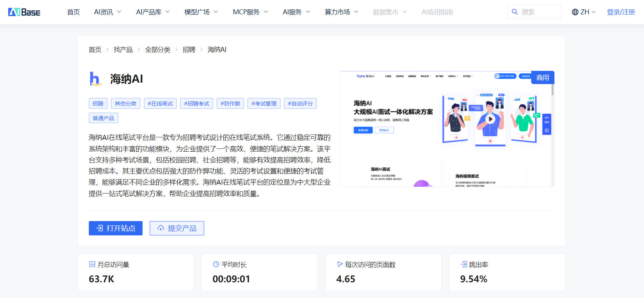Select the #在线笔试 tag
The image size is (644, 298).
[160, 103]
